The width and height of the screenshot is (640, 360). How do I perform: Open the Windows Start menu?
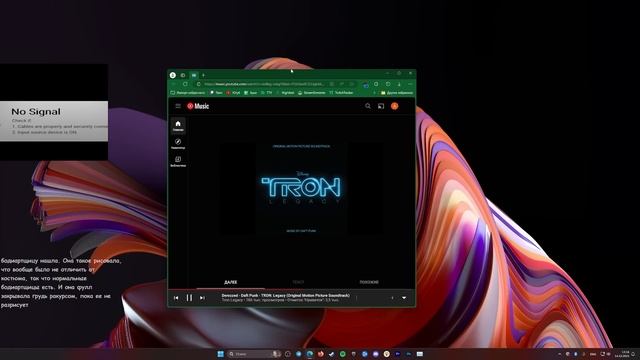(220, 354)
